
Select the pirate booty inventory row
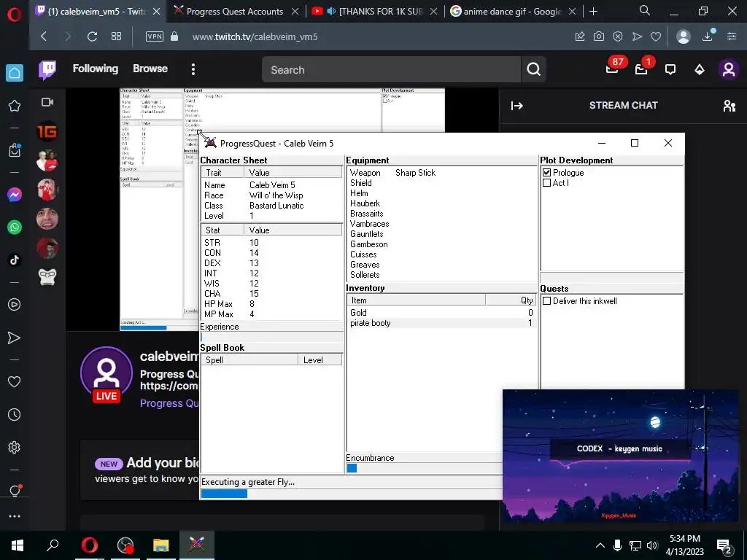tap(441, 323)
